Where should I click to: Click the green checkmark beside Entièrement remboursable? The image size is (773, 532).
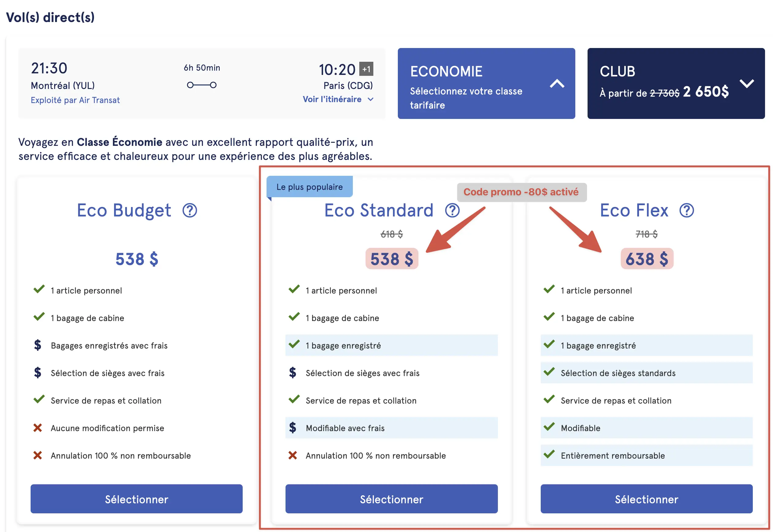click(x=549, y=455)
